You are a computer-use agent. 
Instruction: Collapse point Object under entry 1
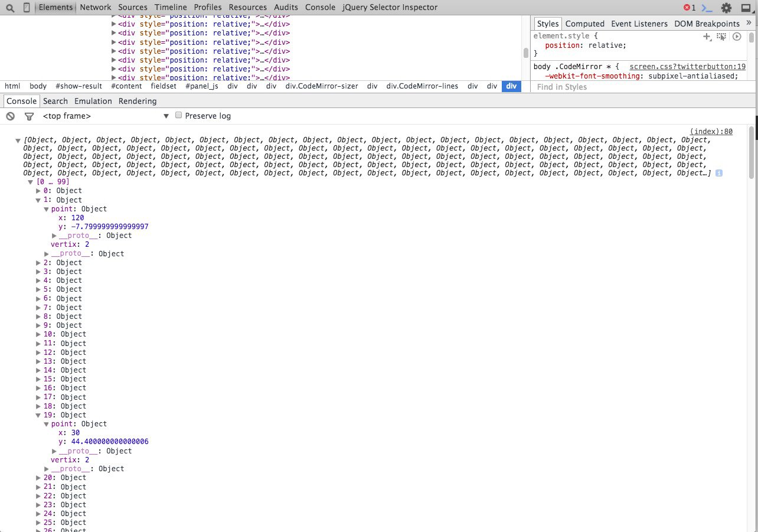[x=47, y=209]
